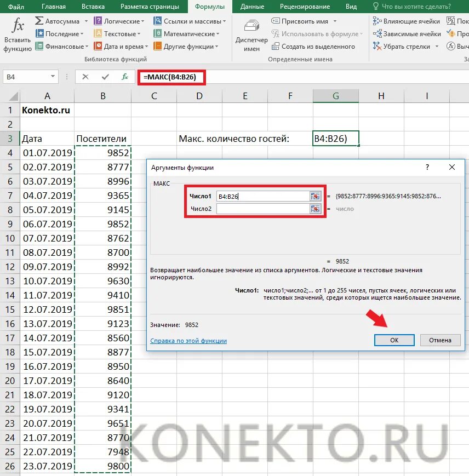
Task: Expand the Математические dropdown arrow
Action: point(218,34)
